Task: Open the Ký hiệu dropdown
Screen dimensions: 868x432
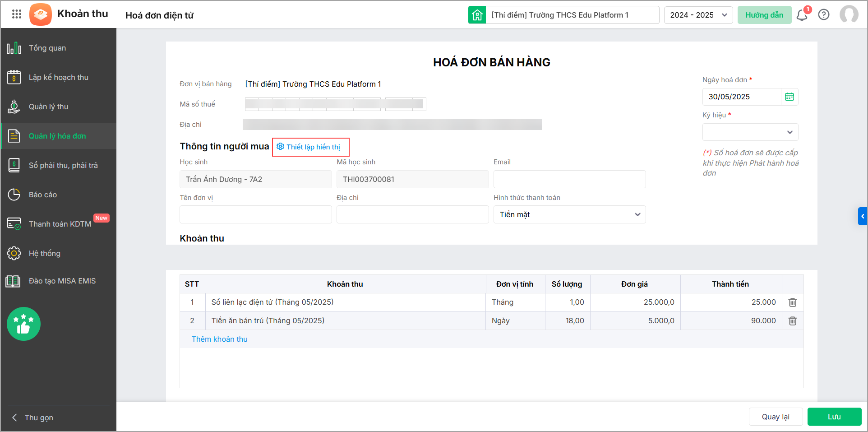Action: point(750,132)
